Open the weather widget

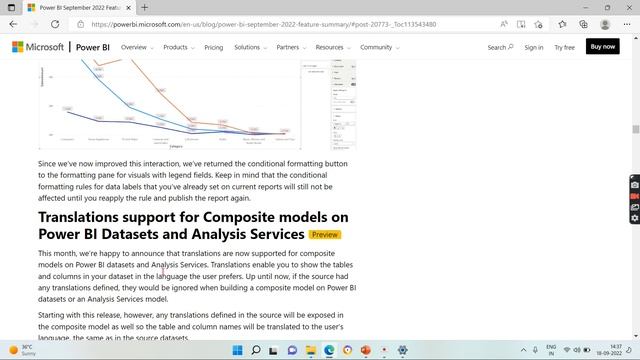[x=22, y=350]
